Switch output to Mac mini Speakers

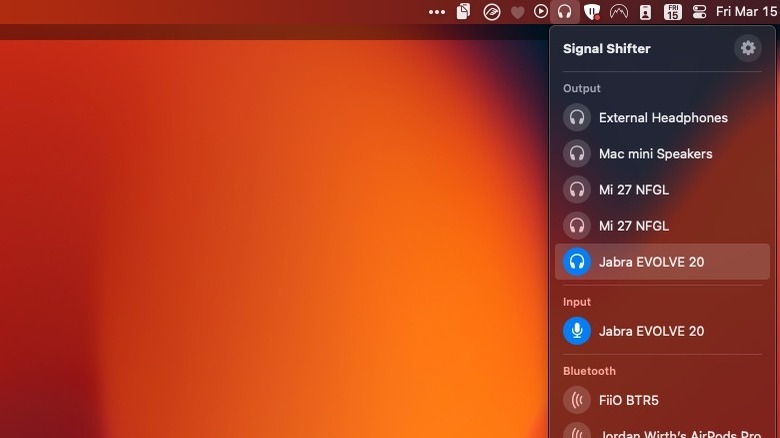click(x=662, y=153)
